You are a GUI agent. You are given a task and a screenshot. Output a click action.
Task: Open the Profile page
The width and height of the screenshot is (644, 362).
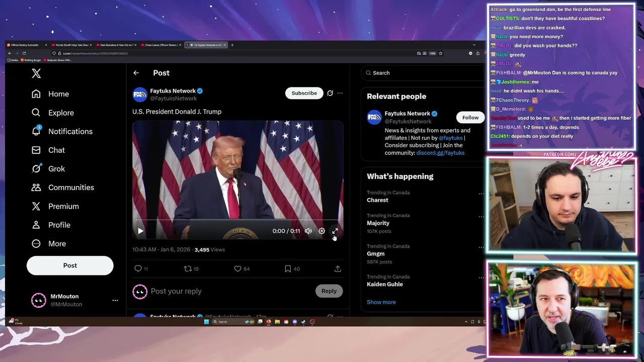50,225
